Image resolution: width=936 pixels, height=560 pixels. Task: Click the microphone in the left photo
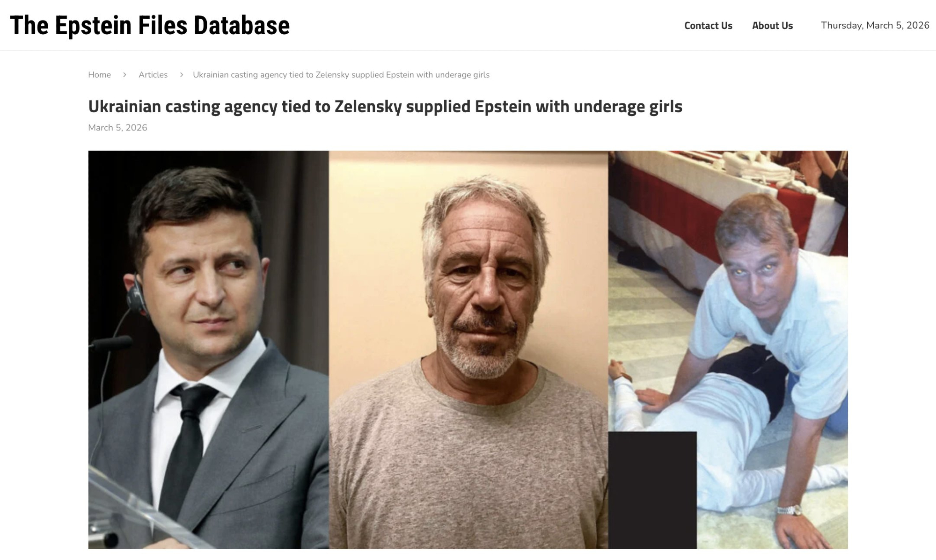click(x=110, y=345)
